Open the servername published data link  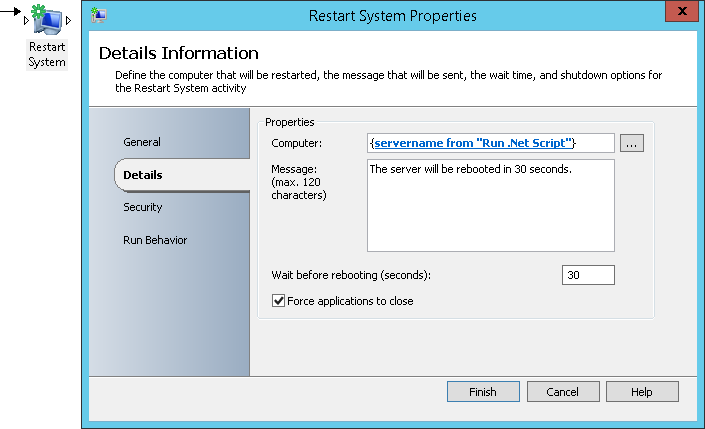tap(473, 143)
